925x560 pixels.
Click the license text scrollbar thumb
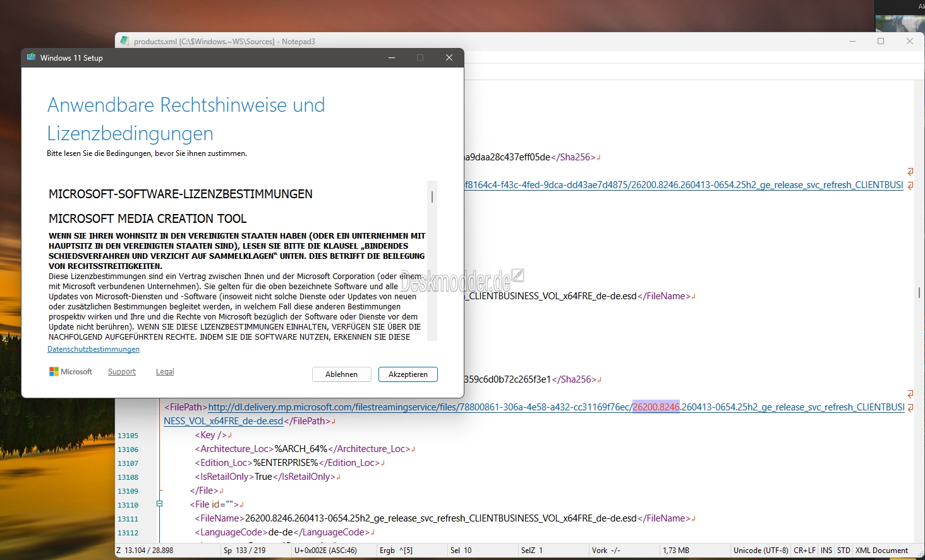click(432, 197)
